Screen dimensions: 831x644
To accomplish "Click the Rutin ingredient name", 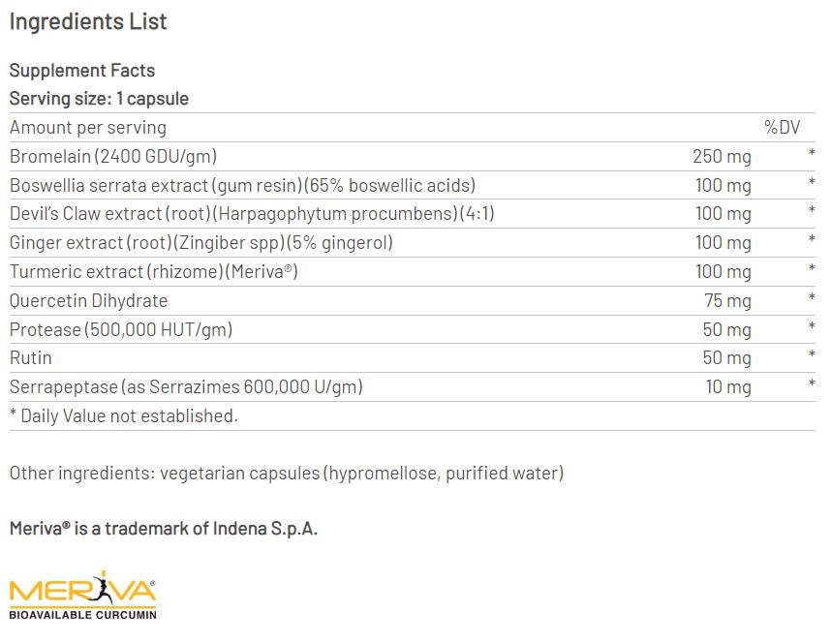I will click(x=30, y=358).
